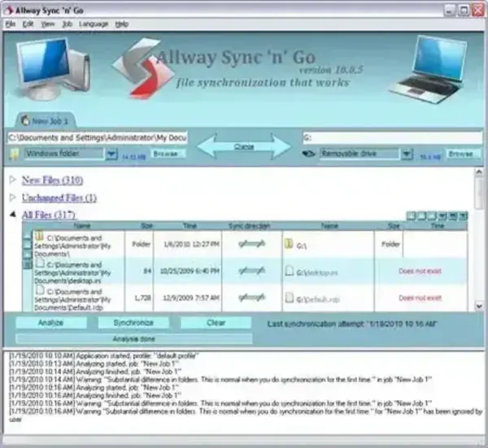
Task: Click the icon on the New Job 1 tab
Action: coord(25,120)
